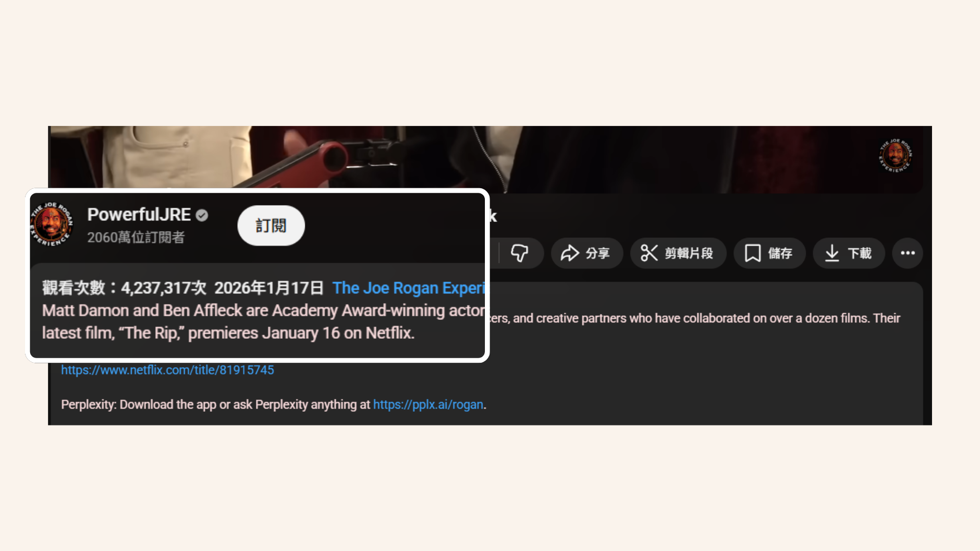Click the verified badge next to PowerfulJRE
980x551 pixels.
(202, 215)
